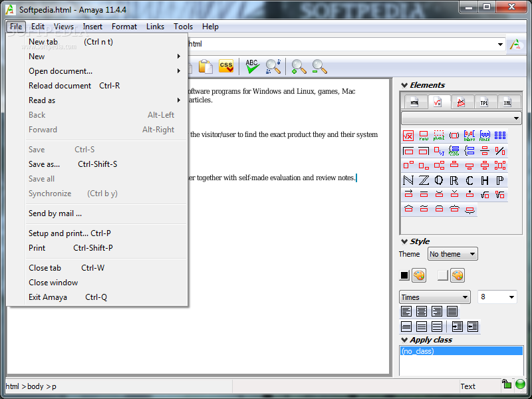The image size is (532, 399).
Task: Switch to the SVG graphics tab
Action: point(461,102)
